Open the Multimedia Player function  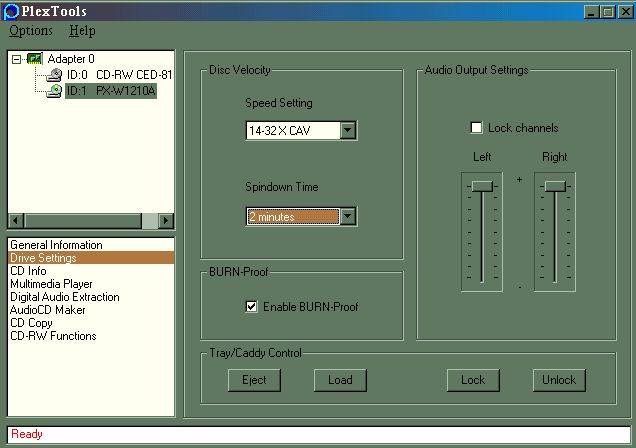point(91,284)
